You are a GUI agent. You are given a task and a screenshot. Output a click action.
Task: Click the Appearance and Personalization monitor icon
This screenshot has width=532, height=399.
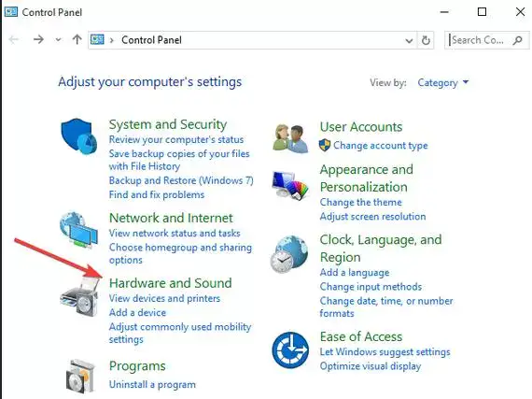pos(290,185)
